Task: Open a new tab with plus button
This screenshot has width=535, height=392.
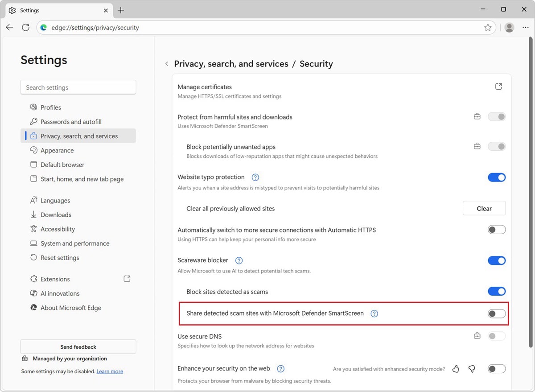Action: pos(121,10)
